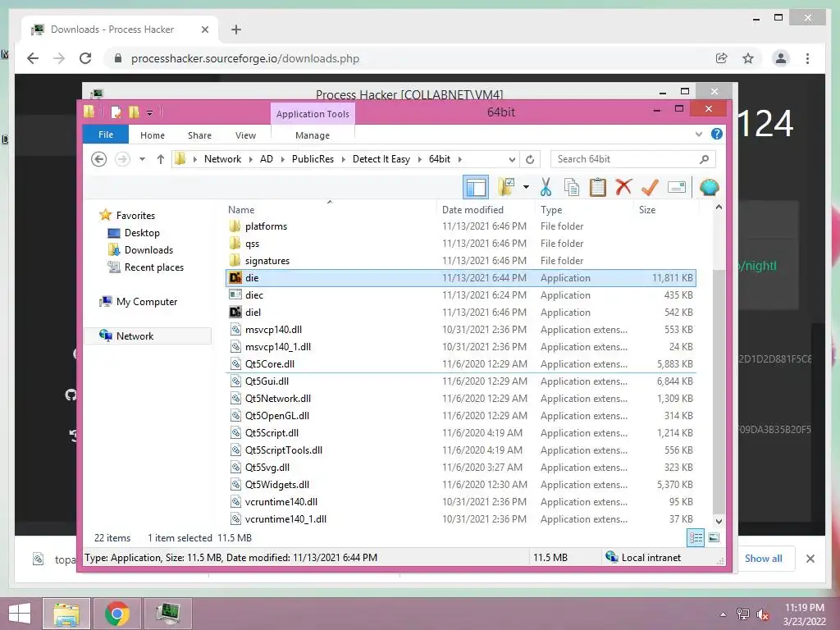Toggle the navigation pane layout icon
This screenshot has width=840, height=630.
pyautogui.click(x=476, y=187)
